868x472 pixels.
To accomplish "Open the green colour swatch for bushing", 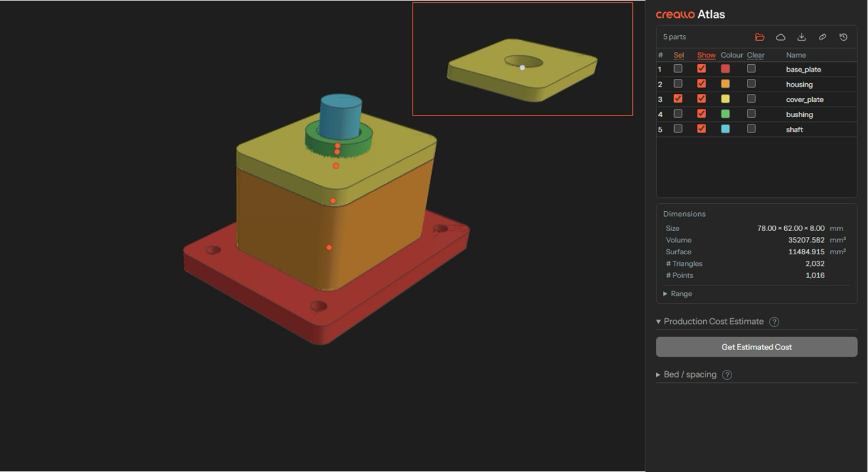I will pyautogui.click(x=725, y=114).
